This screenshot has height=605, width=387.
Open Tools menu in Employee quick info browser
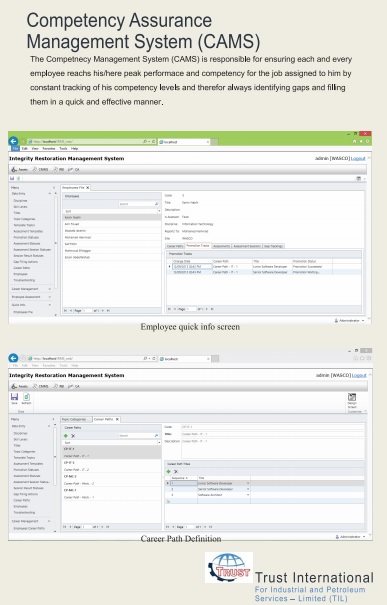pos(63,149)
